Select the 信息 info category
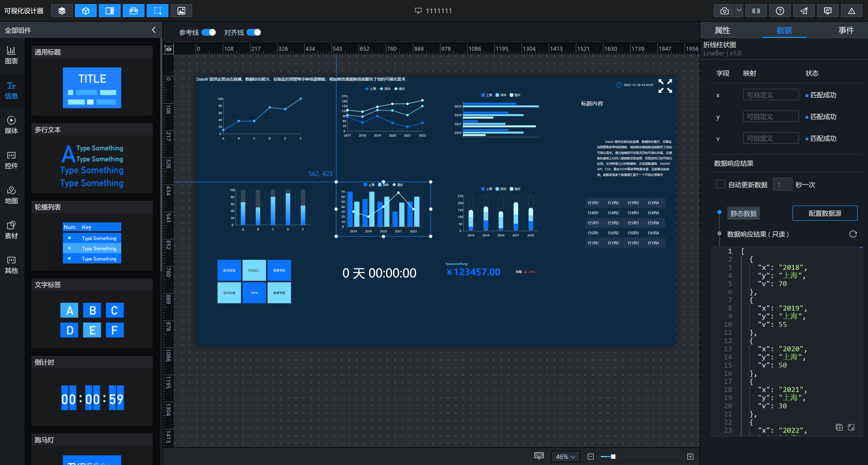Image resolution: width=868 pixels, height=465 pixels. coord(11,90)
